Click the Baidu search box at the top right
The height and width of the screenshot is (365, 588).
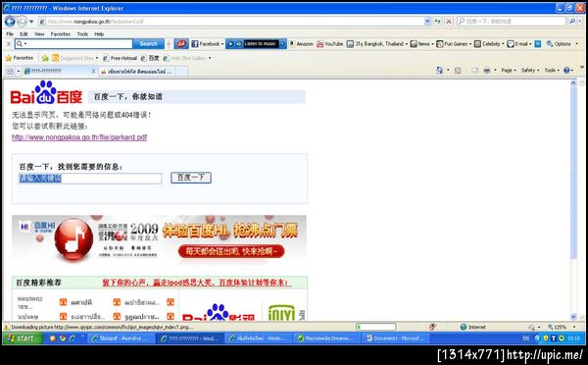coord(512,22)
